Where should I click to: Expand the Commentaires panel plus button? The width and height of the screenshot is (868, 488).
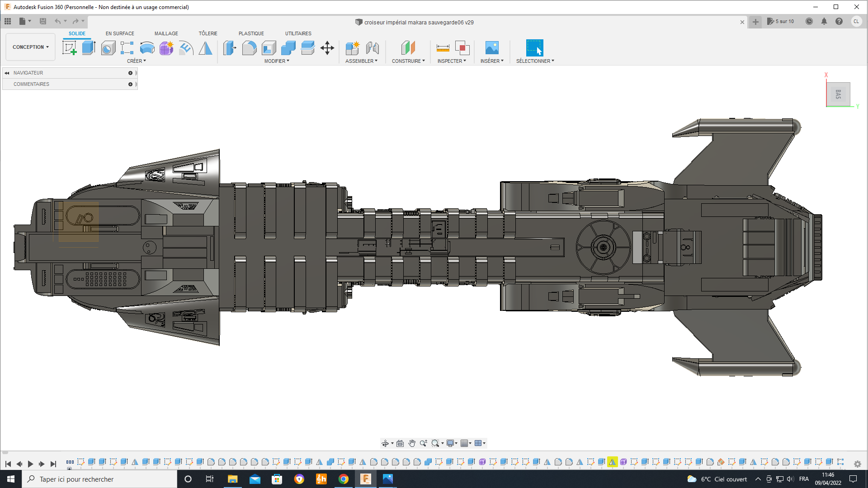point(130,84)
